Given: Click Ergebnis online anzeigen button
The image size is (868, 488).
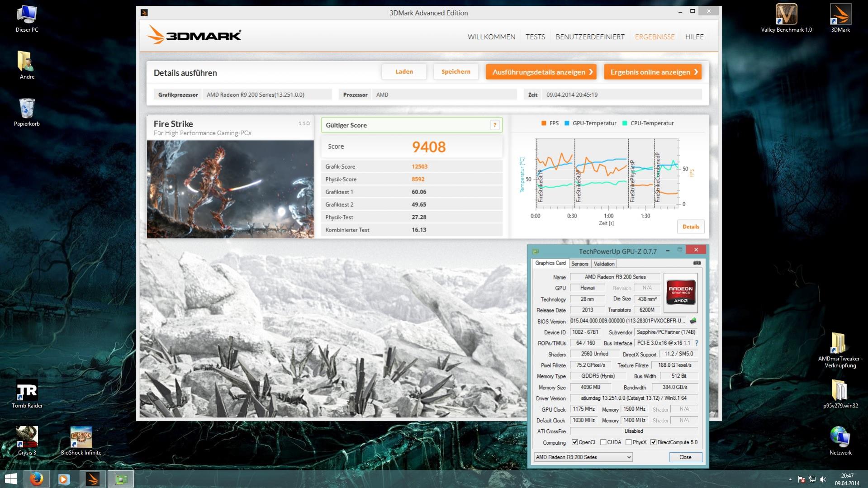Looking at the screenshot, I should tap(653, 72).
